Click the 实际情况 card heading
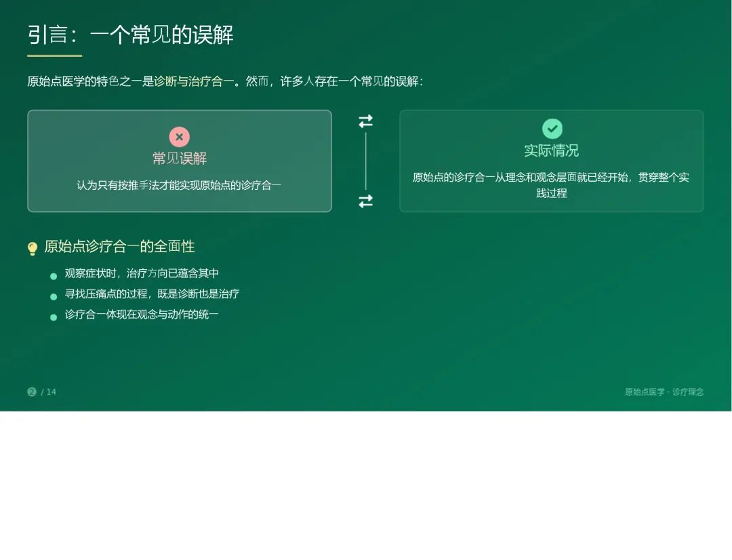The width and height of the screenshot is (732, 560). pyautogui.click(x=552, y=151)
